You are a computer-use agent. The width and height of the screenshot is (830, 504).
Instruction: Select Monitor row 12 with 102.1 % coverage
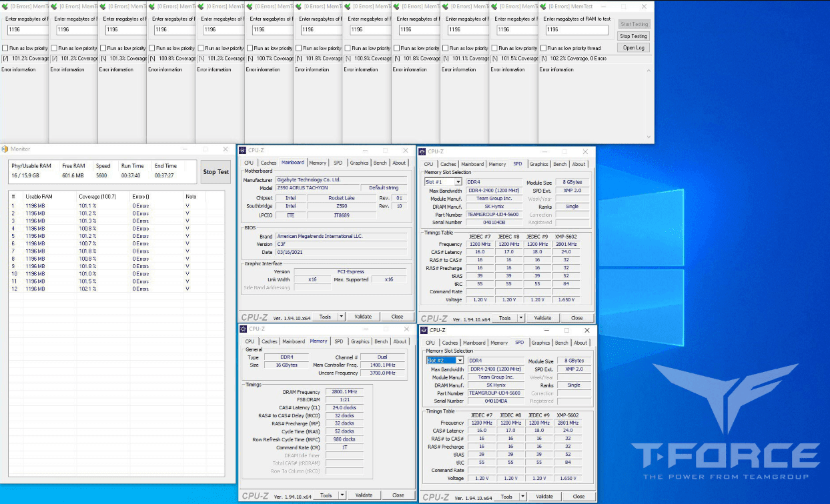[117, 289]
